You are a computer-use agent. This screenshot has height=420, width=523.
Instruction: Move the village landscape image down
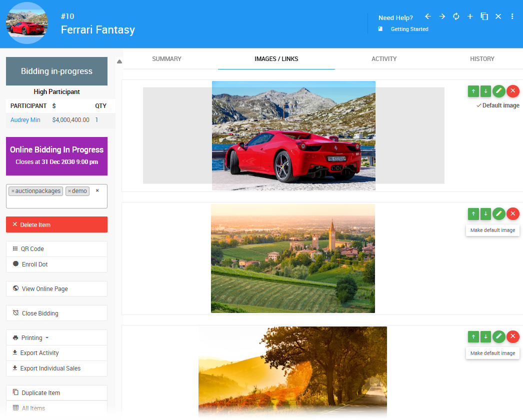pos(485,214)
